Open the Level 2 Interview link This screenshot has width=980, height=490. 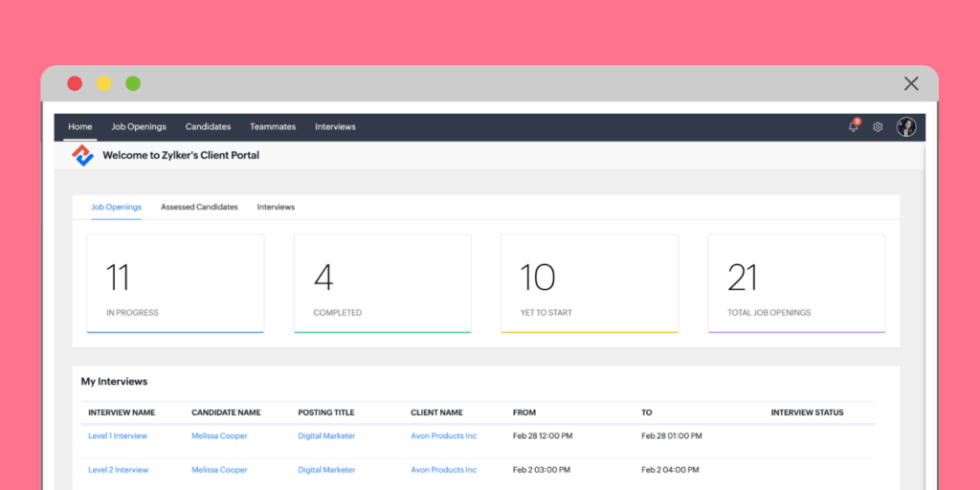118,470
